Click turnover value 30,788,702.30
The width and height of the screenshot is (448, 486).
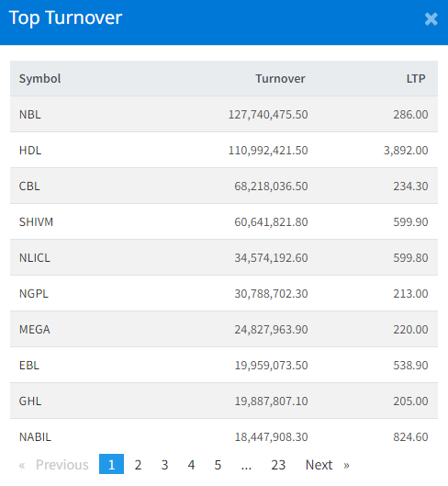point(271,293)
